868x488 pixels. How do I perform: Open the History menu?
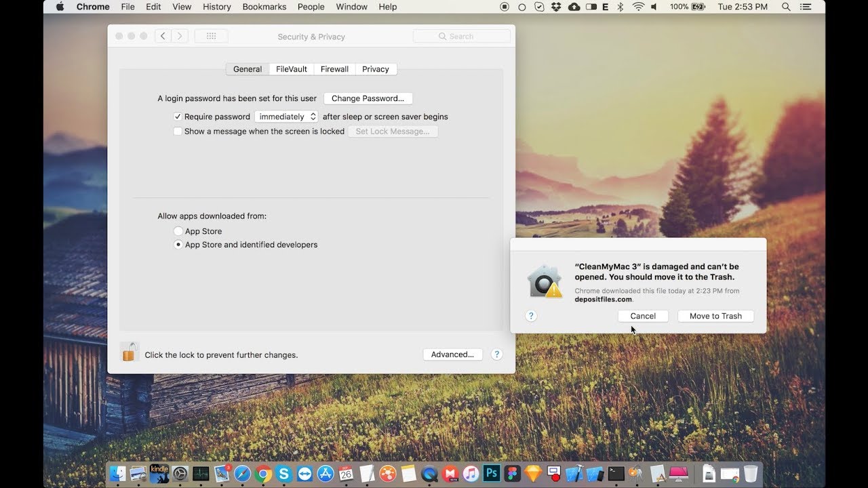click(x=217, y=7)
